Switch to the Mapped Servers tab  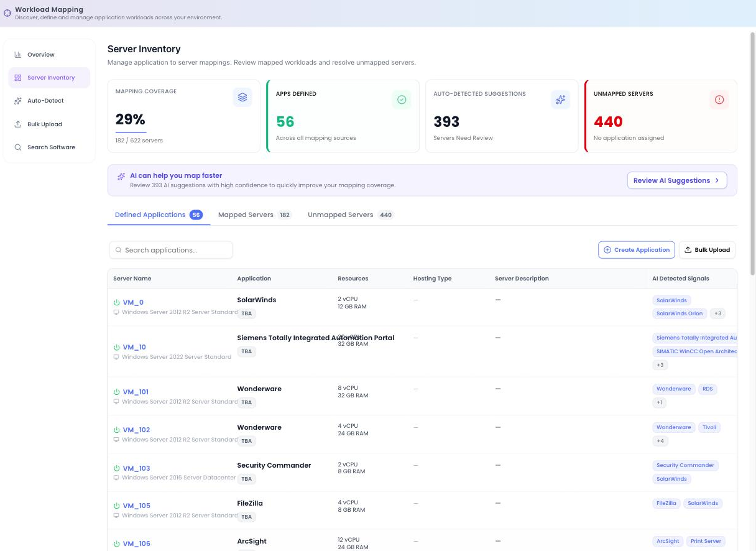255,215
